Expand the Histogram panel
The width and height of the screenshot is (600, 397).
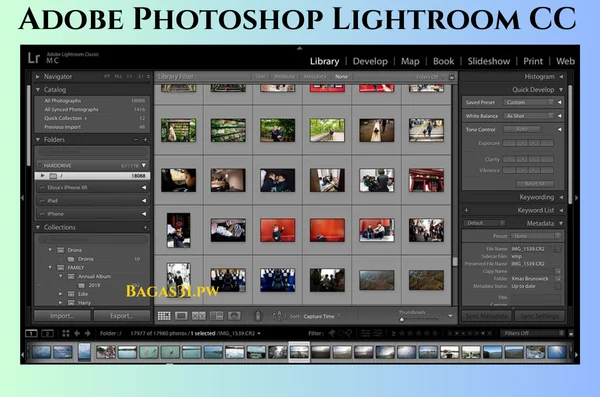click(x=561, y=77)
